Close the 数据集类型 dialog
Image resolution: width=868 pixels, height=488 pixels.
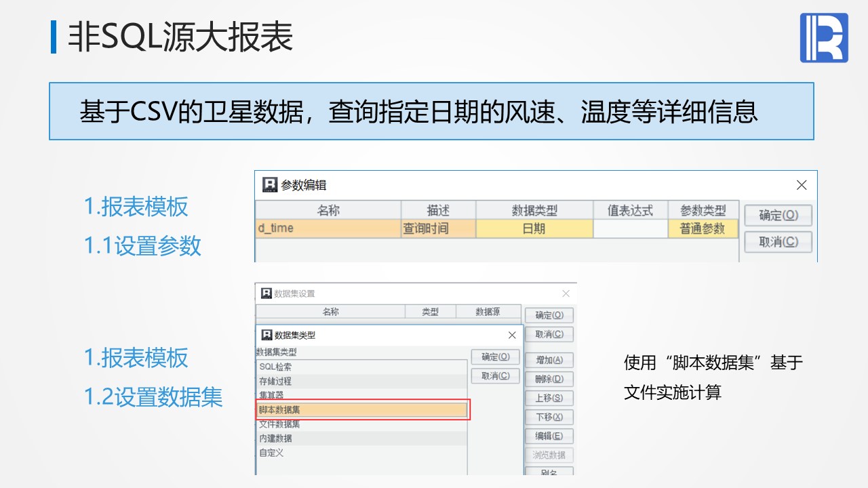point(512,335)
